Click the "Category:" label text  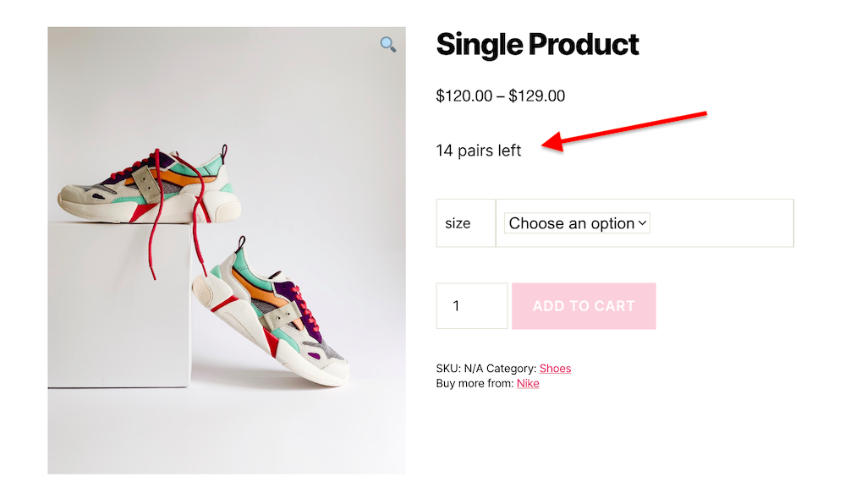pos(511,369)
